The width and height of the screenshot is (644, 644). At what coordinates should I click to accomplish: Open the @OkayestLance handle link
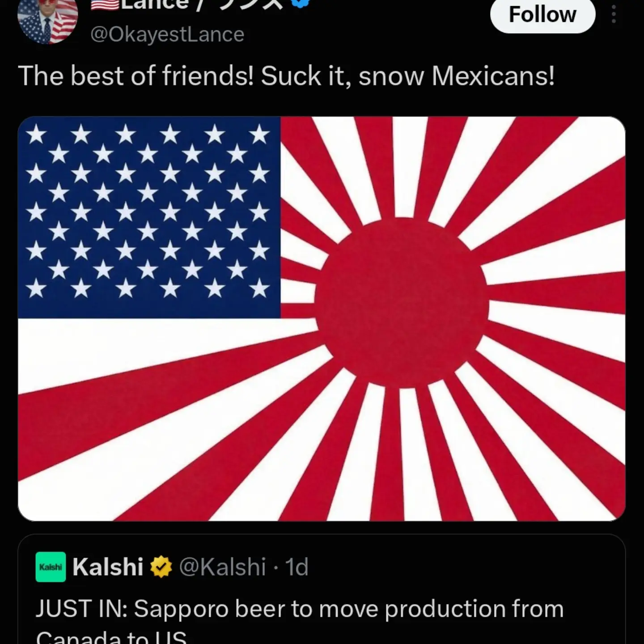click(x=167, y=34)
